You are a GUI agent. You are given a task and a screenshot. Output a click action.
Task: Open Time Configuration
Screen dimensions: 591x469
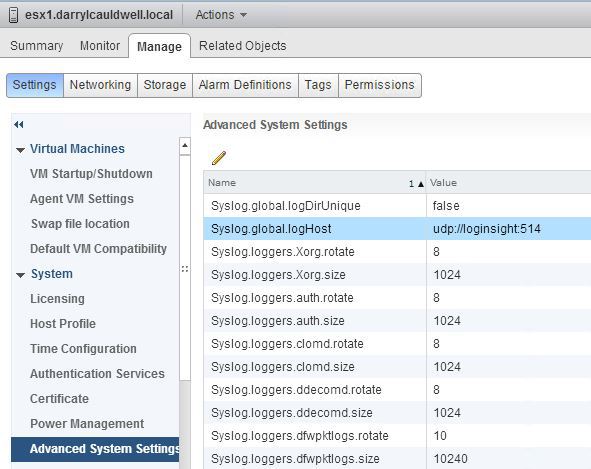83,349
